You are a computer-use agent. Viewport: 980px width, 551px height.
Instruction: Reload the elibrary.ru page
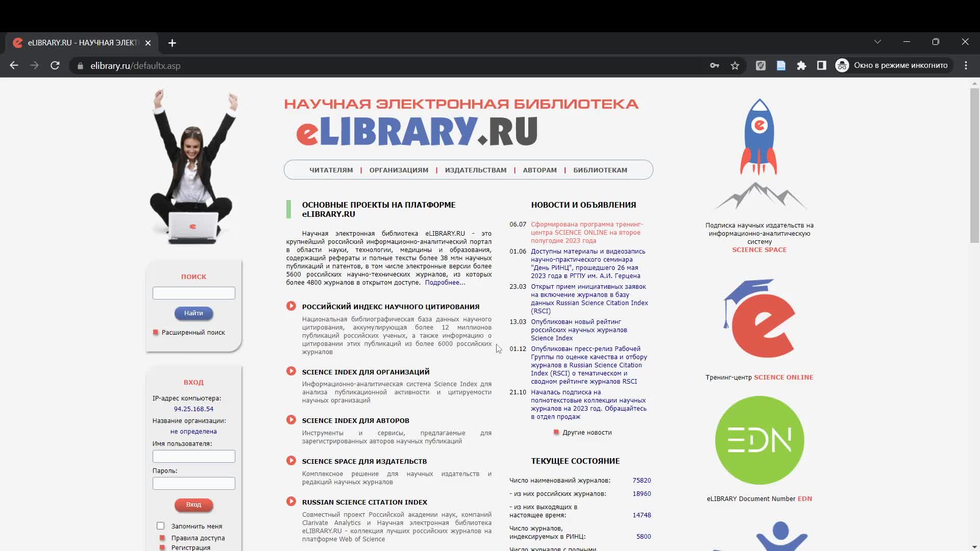coord(55,65)
